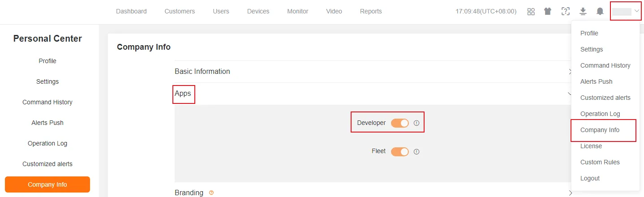
Task: Click the skin theme shirt icon
Action: [548, 12]
